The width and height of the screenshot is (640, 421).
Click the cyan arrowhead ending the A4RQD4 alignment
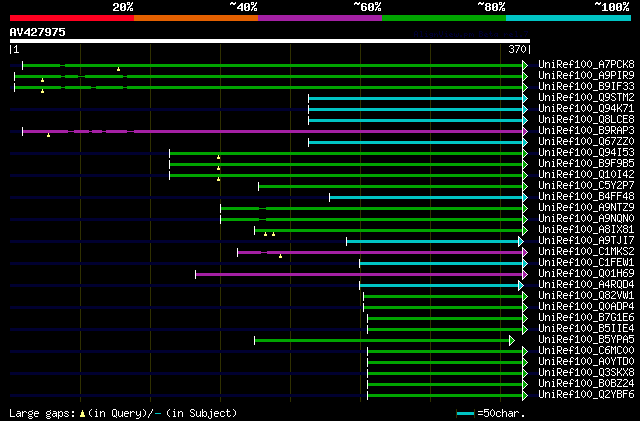tap(521, 285)
